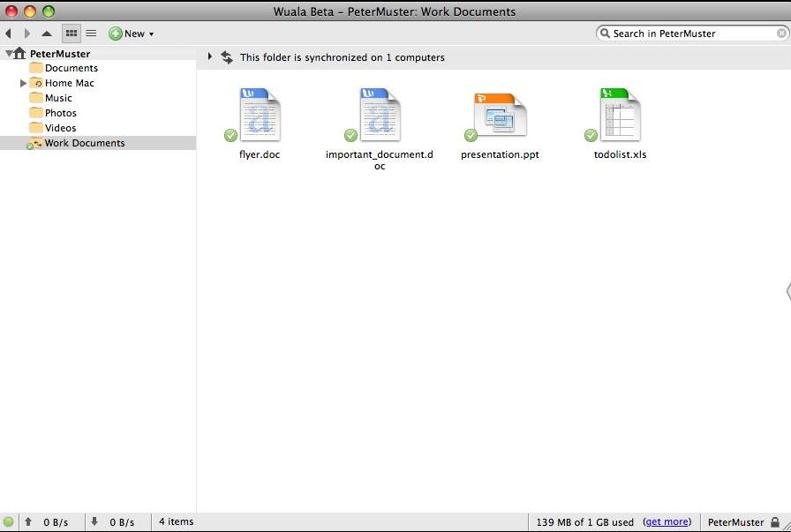
Task: Click the Music folder icon
Action: coord(36,98)
